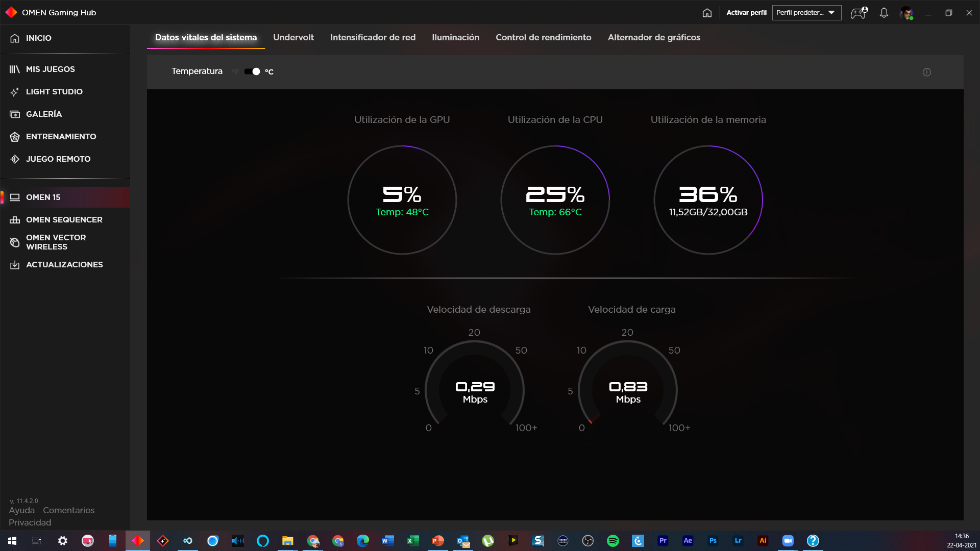Open Outlook from taskbar
Image resolution: width=980 pixels, height=551 pixels.
(x=462, y=541)
